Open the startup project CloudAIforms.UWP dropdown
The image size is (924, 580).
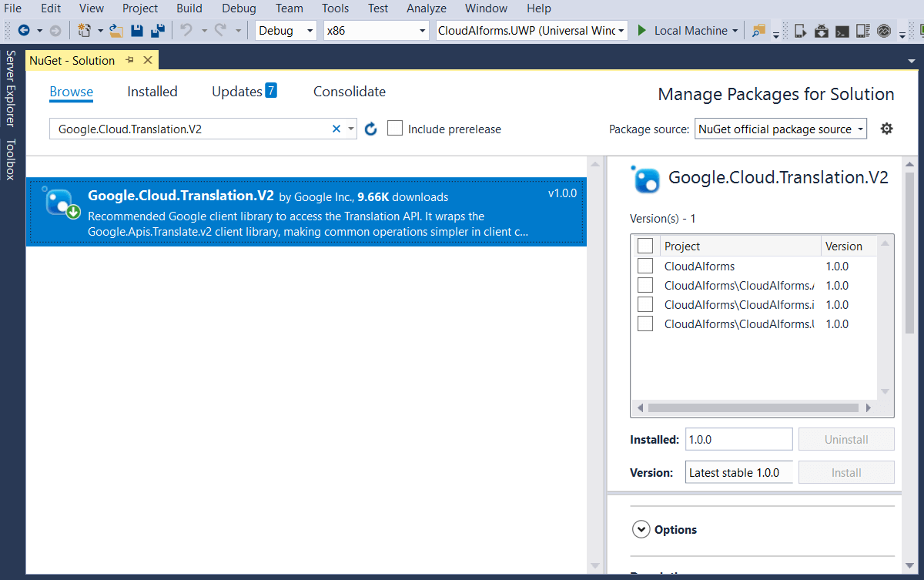pos(531,31)
